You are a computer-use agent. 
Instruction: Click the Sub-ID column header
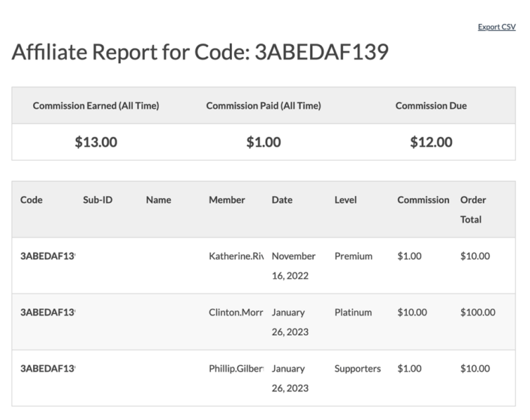click(x=97, y=199)
